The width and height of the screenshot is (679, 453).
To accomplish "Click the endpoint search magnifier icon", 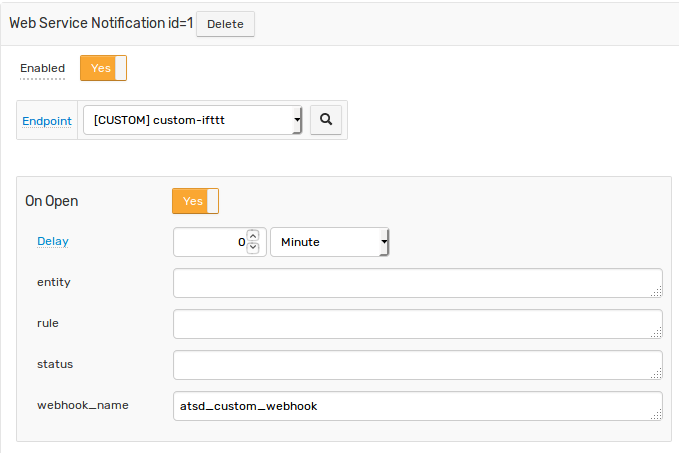I will pos(326,120).
